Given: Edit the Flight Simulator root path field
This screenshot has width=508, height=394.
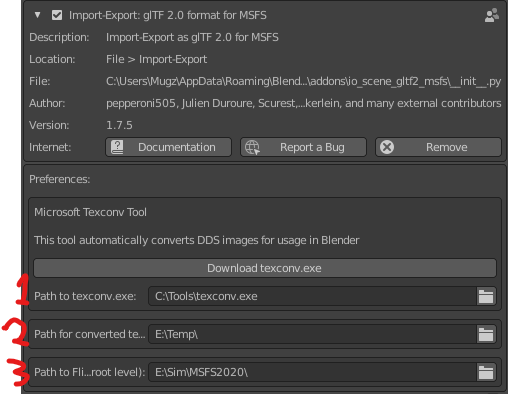Looking at the screenshot, I should (312, 372).
